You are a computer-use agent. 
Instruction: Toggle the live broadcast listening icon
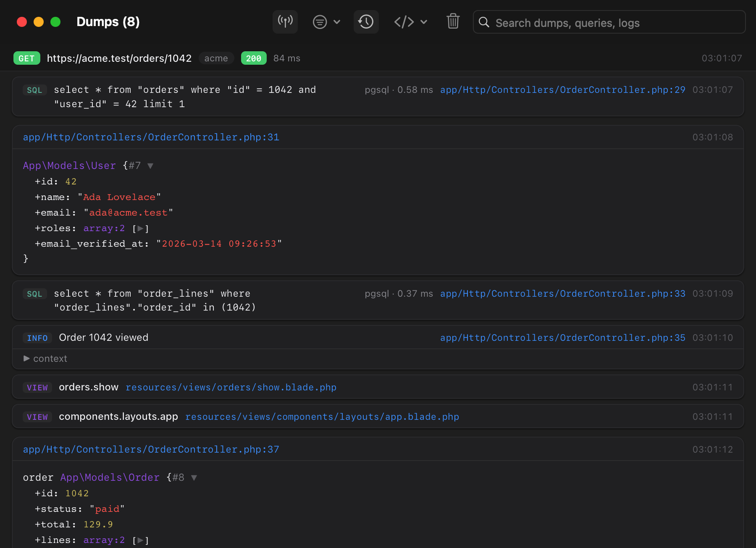[285, 22]
